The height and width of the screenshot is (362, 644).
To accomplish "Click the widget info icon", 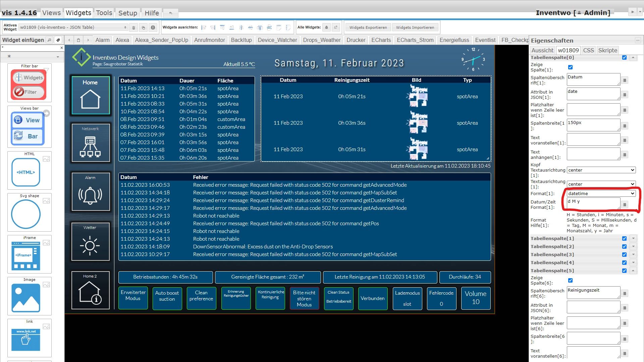I will 153,27.
